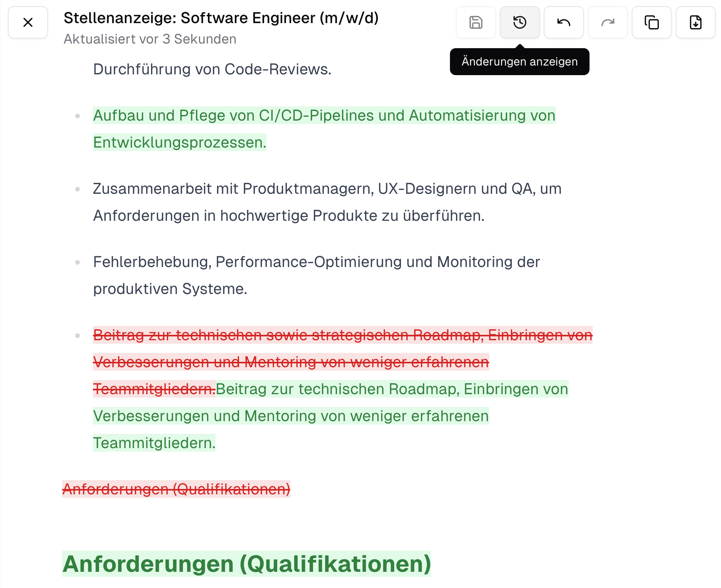
Task: Select the green heading Anforderungen (Qualifikationen)
Action: [247, 564]
